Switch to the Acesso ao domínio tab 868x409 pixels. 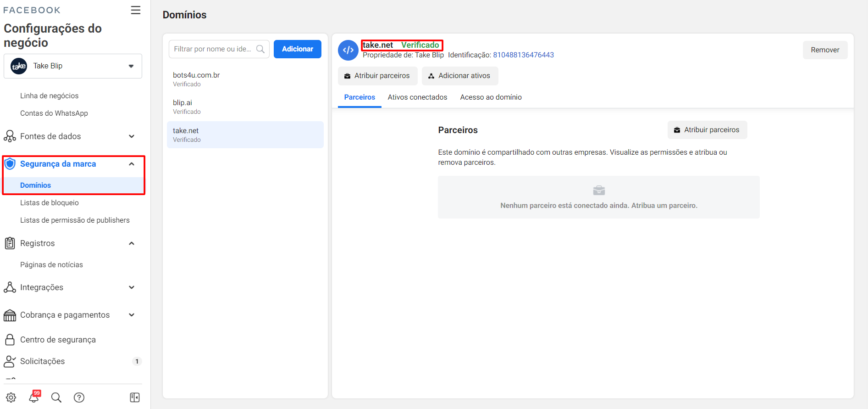pos(491,97)
